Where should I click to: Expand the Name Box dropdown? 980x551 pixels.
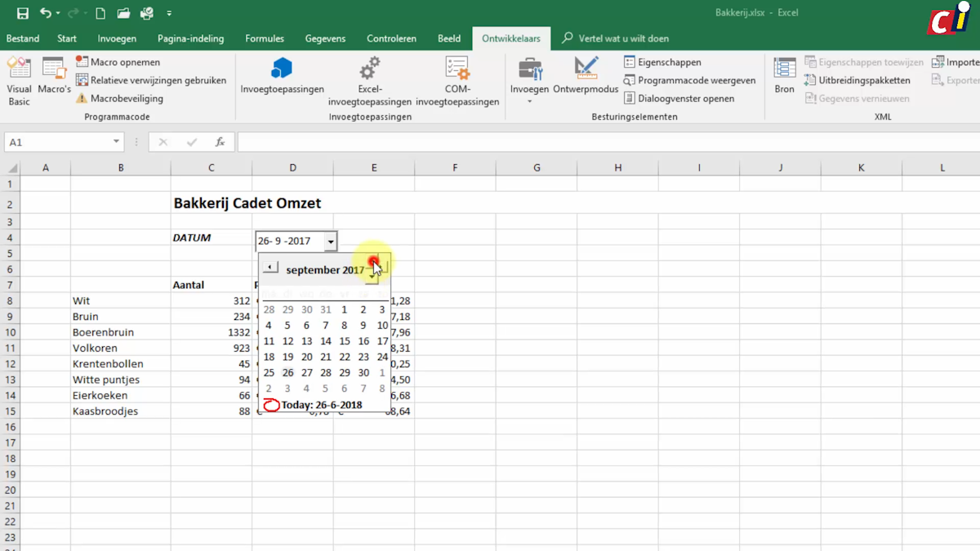(x=116, y=142)
